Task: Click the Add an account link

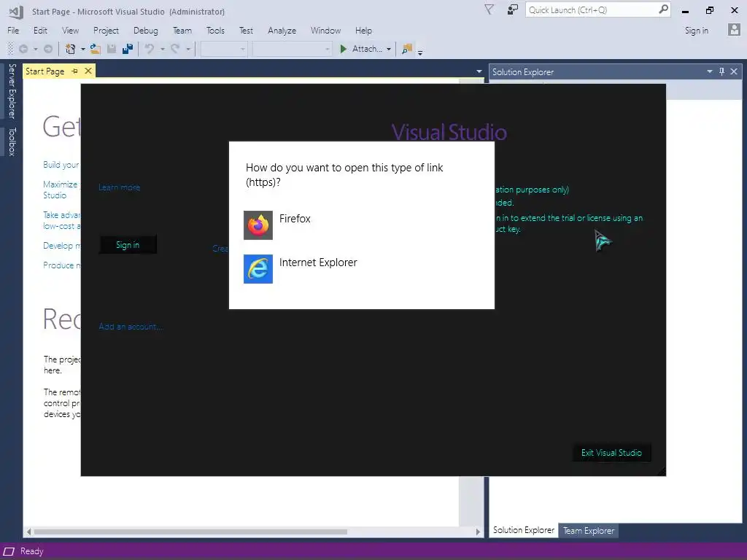Action: pos(131,326)
